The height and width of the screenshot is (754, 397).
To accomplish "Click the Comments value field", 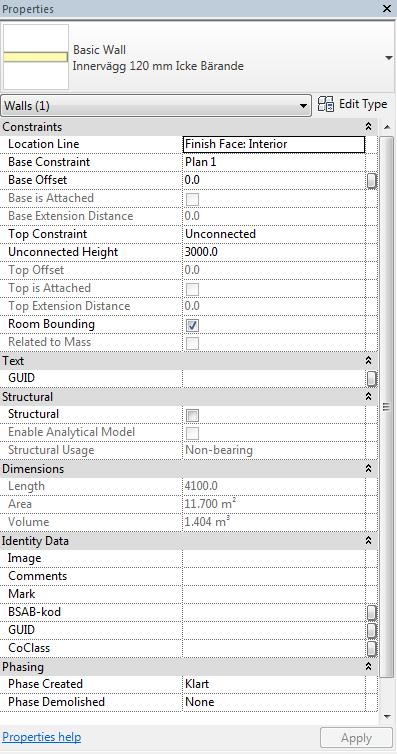I will (274, 577).
